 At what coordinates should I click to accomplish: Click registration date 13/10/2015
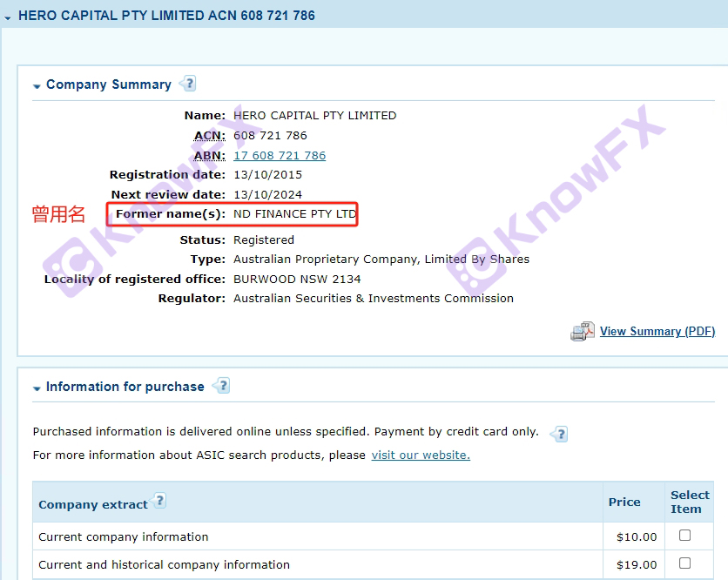pyautogui.click(x=268, y=174)
